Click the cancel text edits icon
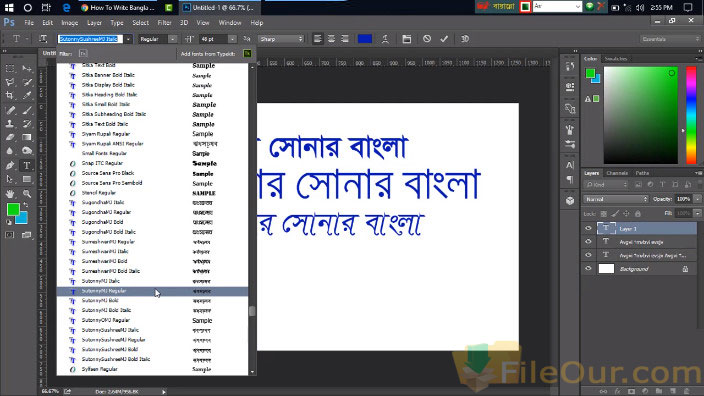The width and height of the screenshot is (704, 396). click(427, 39)
